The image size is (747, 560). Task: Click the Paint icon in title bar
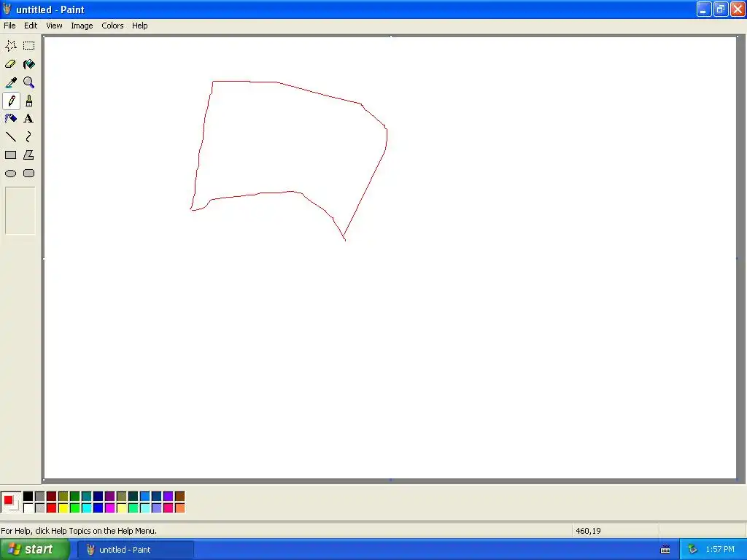7,9
